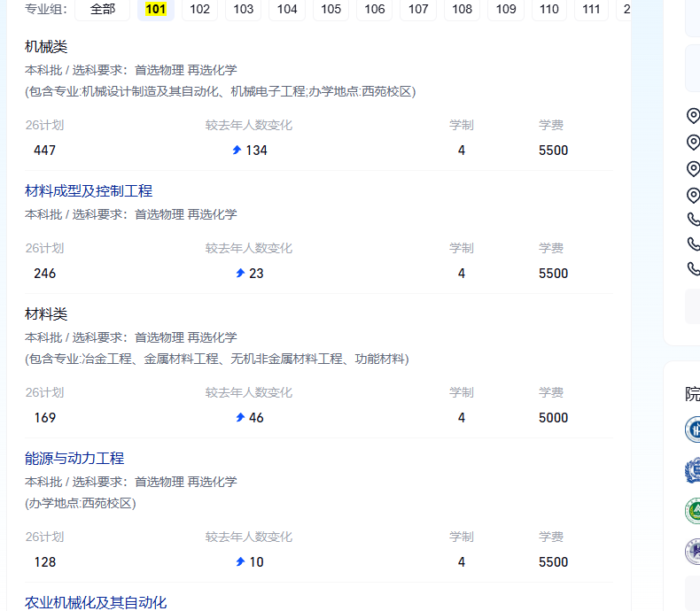
Task: View major group 110
Action: tap(549, 9)
